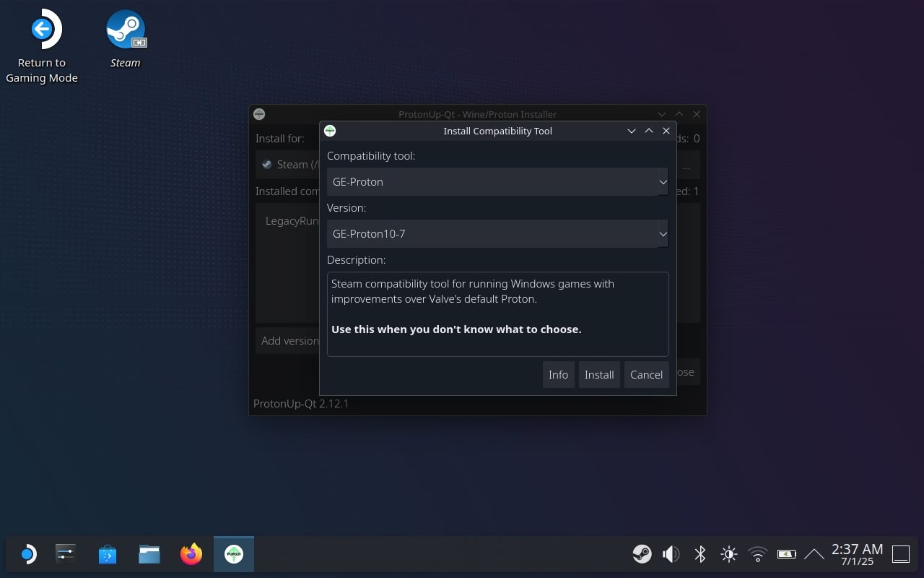The width and height of the screenshot is (924, 578).
Task: Open the volume control in system tray
Action: [671, 554]
